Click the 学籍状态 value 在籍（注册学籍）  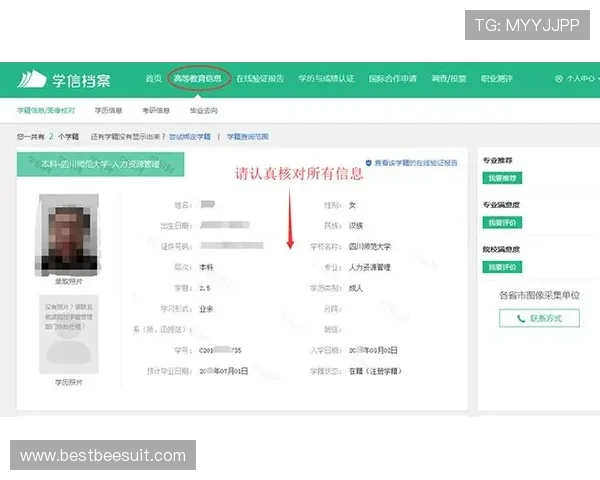[375, 371]
